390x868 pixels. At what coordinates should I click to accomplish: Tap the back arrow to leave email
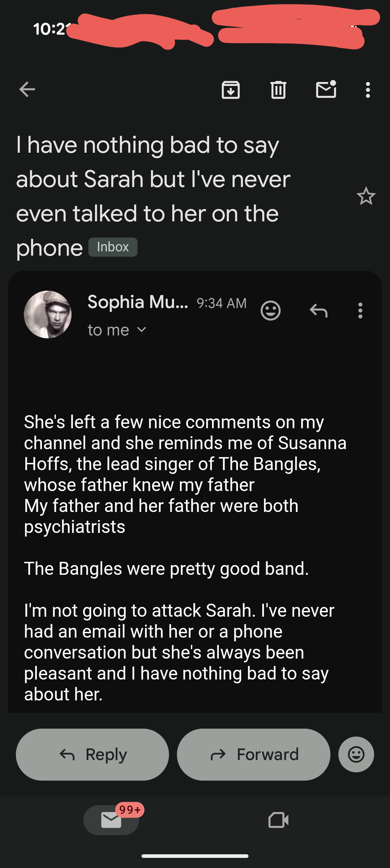click(x=27, y=90)
